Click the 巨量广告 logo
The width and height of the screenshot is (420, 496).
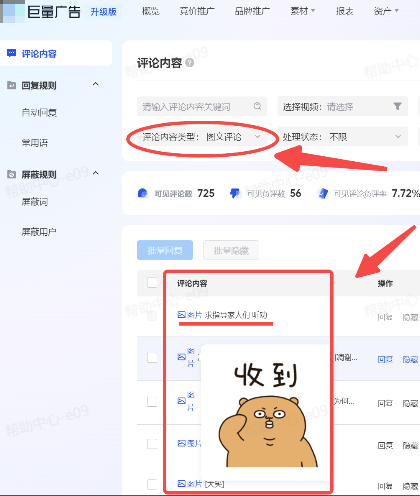click(x=54, y=12)
